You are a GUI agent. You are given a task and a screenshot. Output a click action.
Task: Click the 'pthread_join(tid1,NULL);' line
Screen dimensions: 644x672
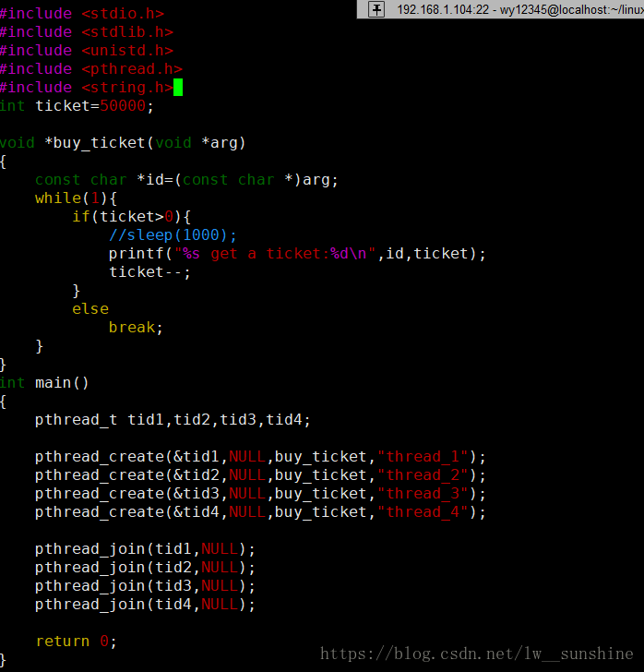(x=145, y=549)
